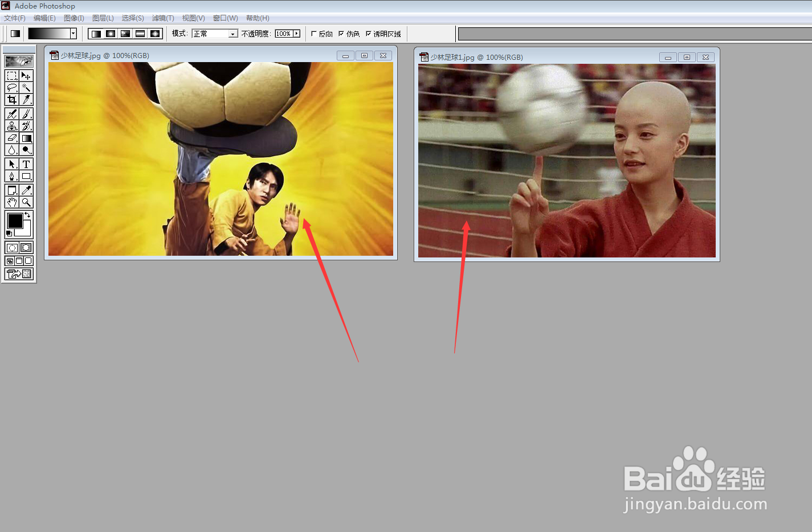Choose Angle Gradient style

pos(126,34)
